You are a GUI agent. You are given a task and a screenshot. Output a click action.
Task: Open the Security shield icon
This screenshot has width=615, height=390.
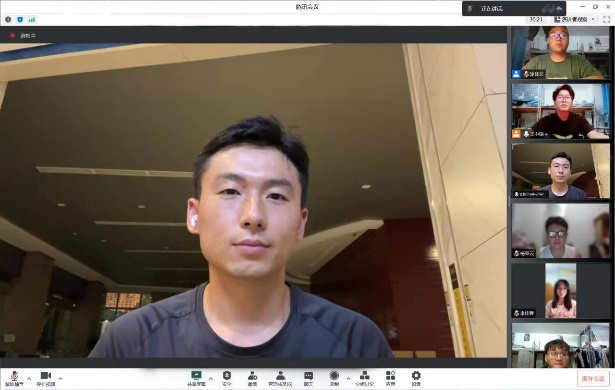[x=227, y=378]
